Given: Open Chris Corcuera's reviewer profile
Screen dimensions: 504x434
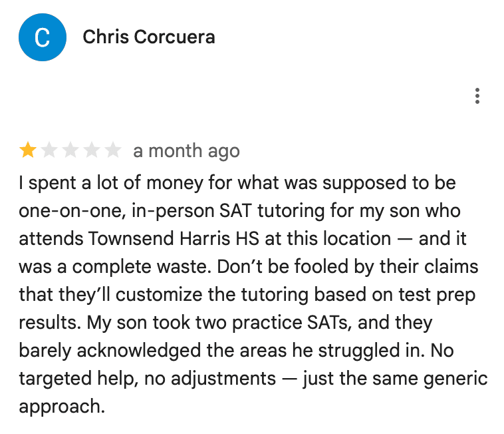Looking at the screenshot, I should (x=148, y=37).
